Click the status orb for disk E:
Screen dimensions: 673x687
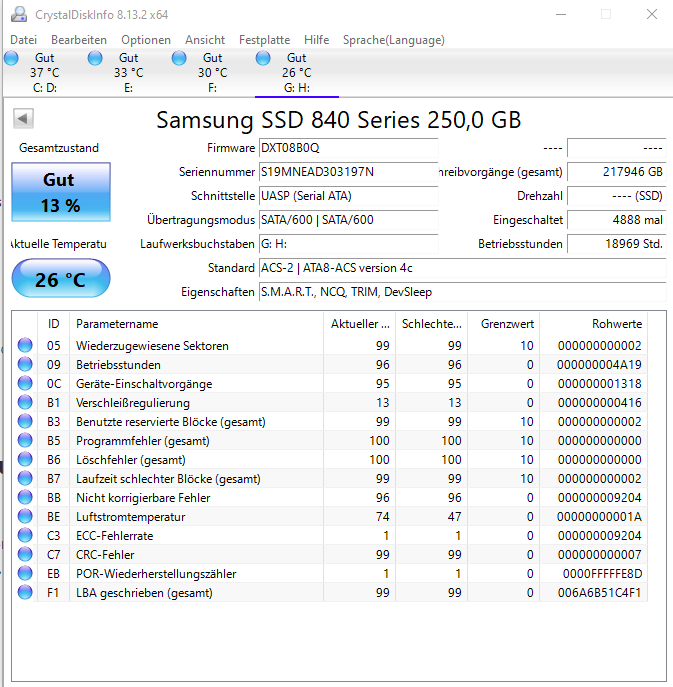click(x=95, y=58)
